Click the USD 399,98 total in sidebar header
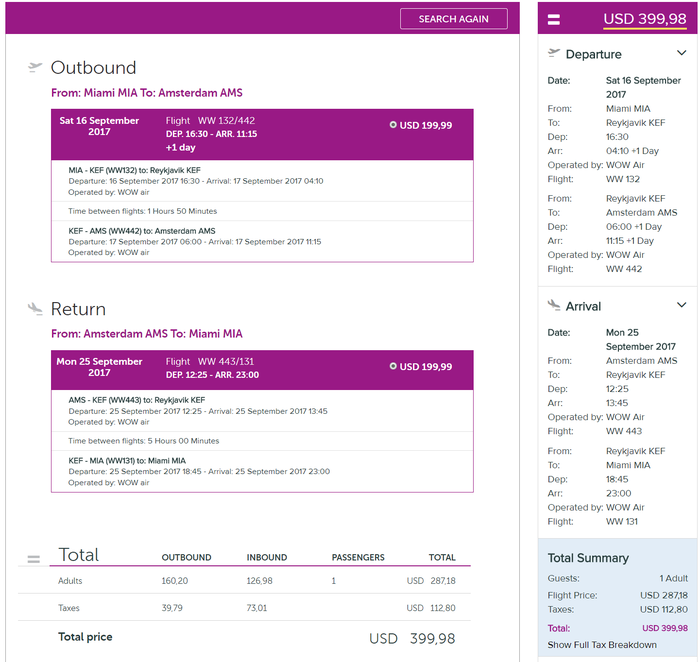Image resolution: width=700 pixels, height=662 pixels. pyautogui.click(x=645, y=19)
